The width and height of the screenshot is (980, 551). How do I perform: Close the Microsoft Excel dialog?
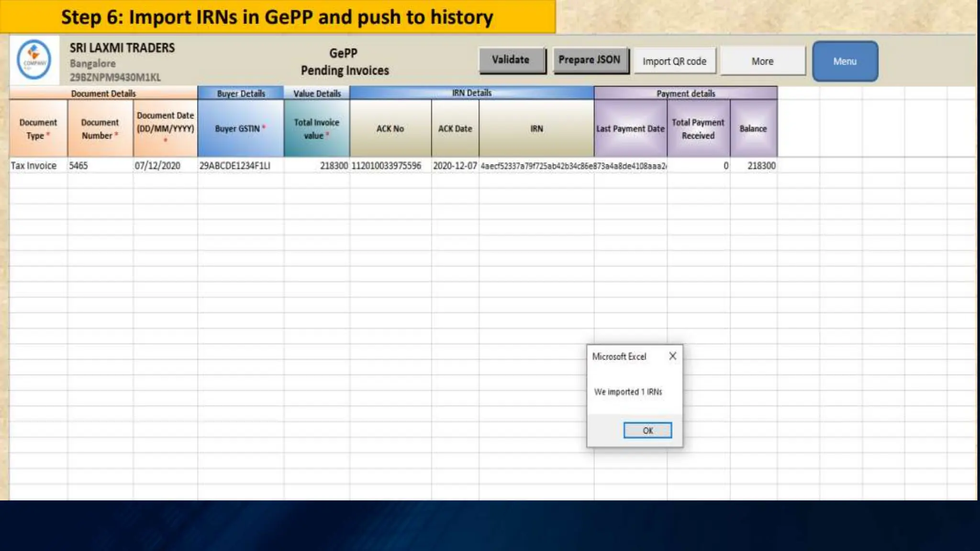click(x=672, y=356)
